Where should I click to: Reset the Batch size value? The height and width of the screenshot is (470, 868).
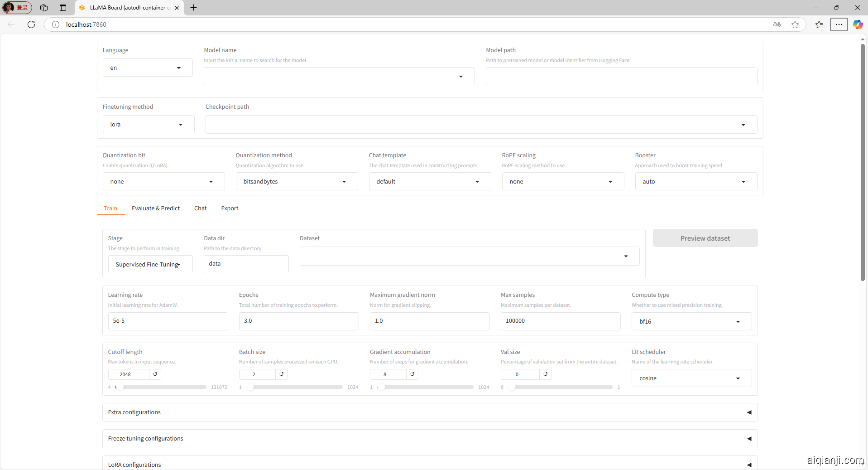[282, 374]
